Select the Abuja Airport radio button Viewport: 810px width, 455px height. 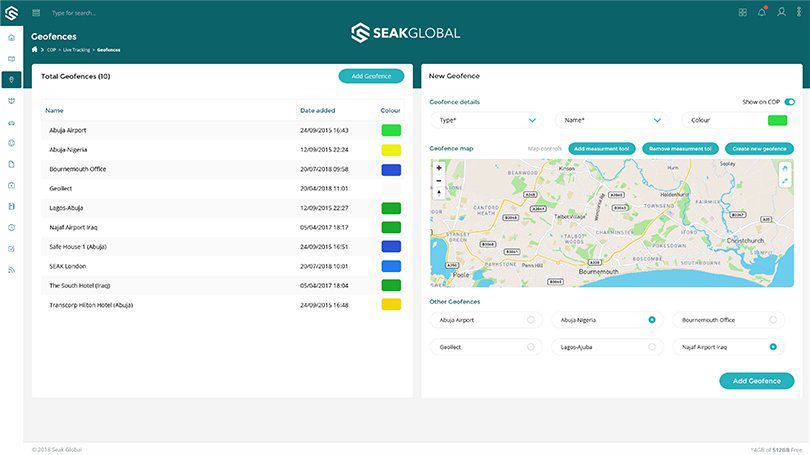530,320
